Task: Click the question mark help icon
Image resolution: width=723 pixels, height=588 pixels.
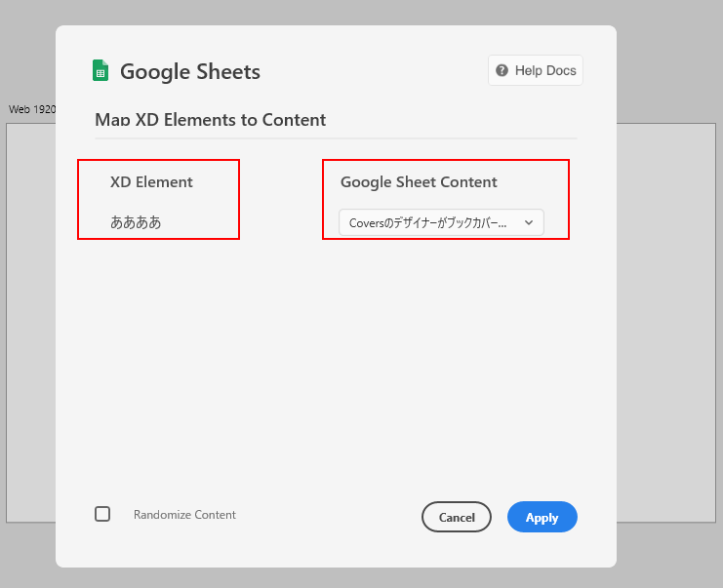Action: click(x=502, y=70)
